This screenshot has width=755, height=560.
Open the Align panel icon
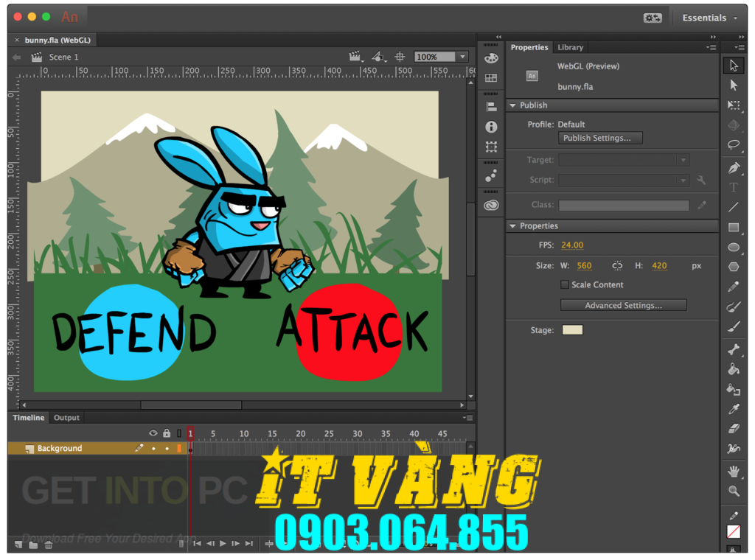pyautogui.click(x=491, y=105)
